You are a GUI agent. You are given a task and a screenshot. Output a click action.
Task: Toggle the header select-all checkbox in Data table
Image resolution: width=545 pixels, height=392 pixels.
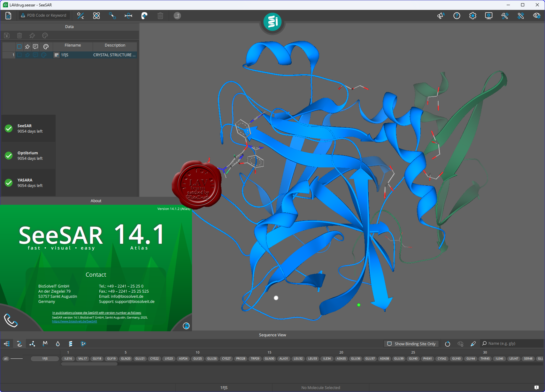click(19, 47)
